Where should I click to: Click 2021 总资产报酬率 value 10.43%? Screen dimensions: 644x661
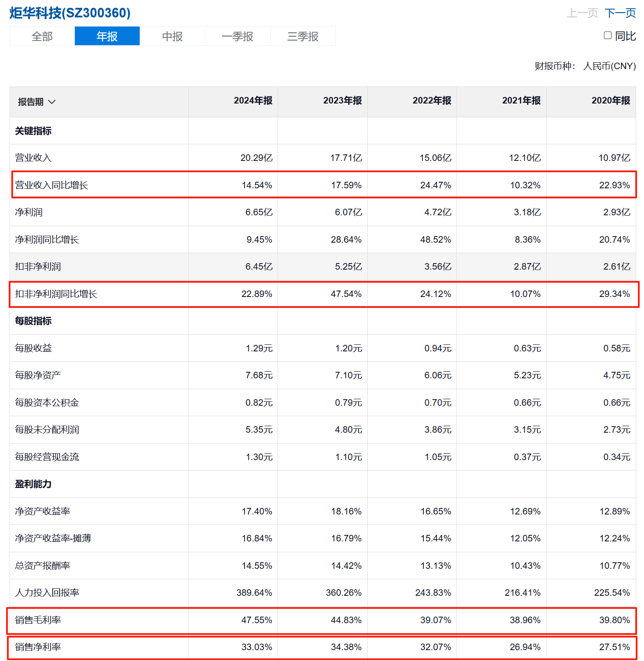(525, 566)
